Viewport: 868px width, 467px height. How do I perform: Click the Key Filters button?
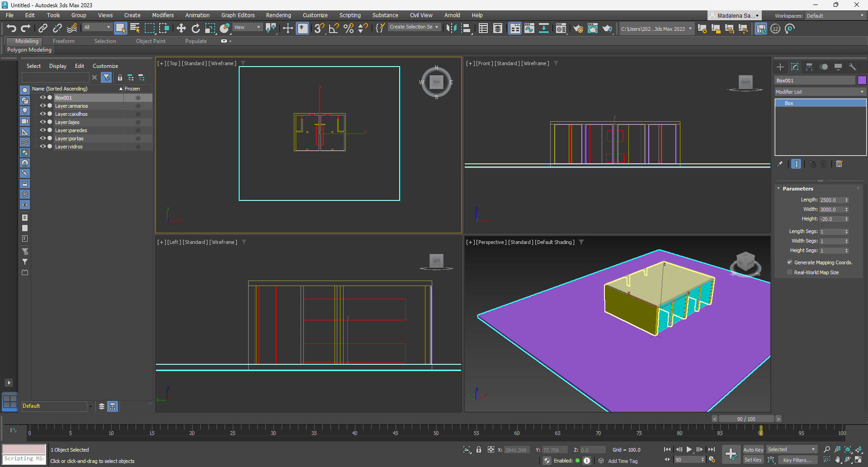(797, 460)
